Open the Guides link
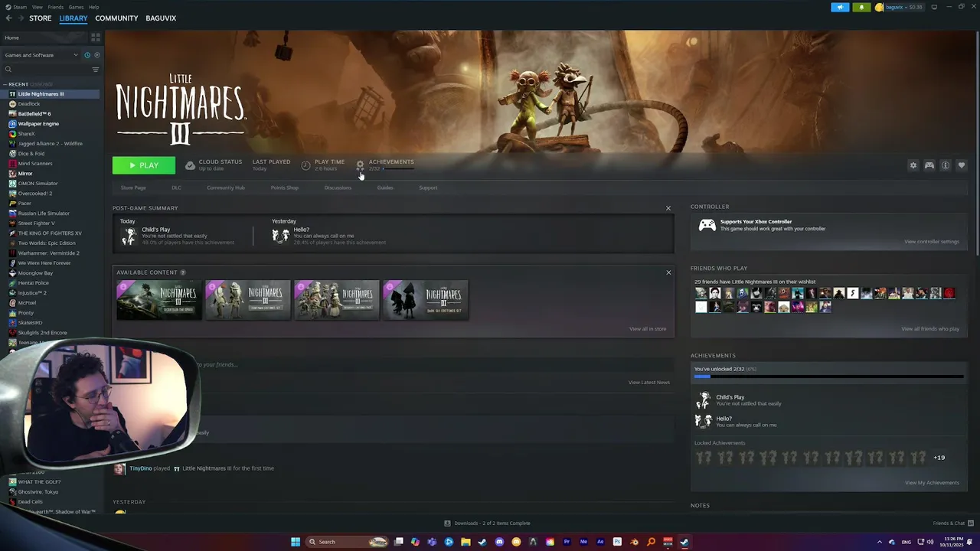The width and height of the screenshot is (980, 551). tap(385, 187)
